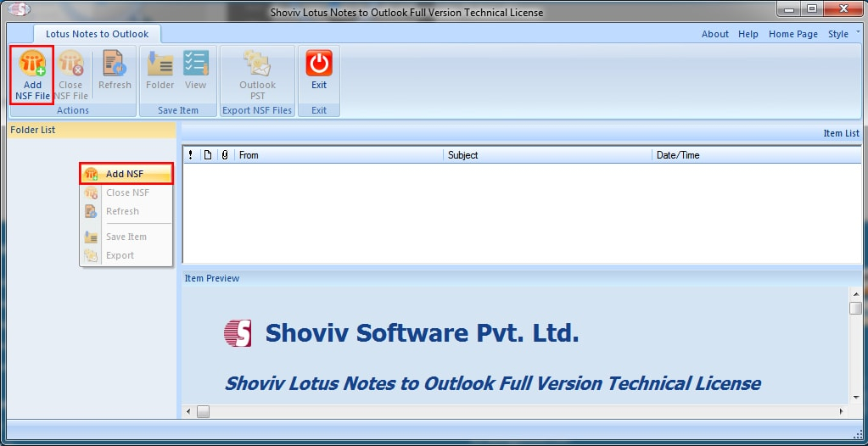Image resolution: width=868 pixels, height=446 pixels.
Task: Switch to the Lotus Notes to Outlook tab
Action: click(x=97, y=34)
